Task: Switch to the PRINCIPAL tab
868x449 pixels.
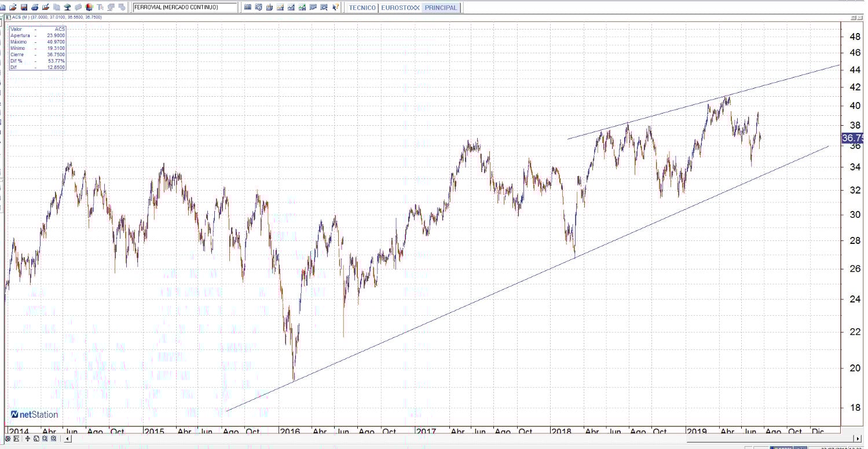Action: pos(441,8)
